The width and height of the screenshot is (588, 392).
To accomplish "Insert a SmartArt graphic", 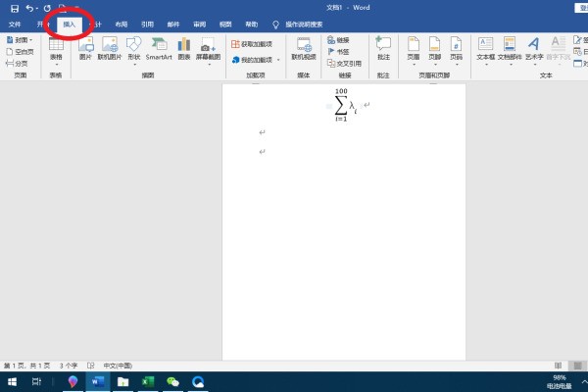I will [x=159, y=49].
